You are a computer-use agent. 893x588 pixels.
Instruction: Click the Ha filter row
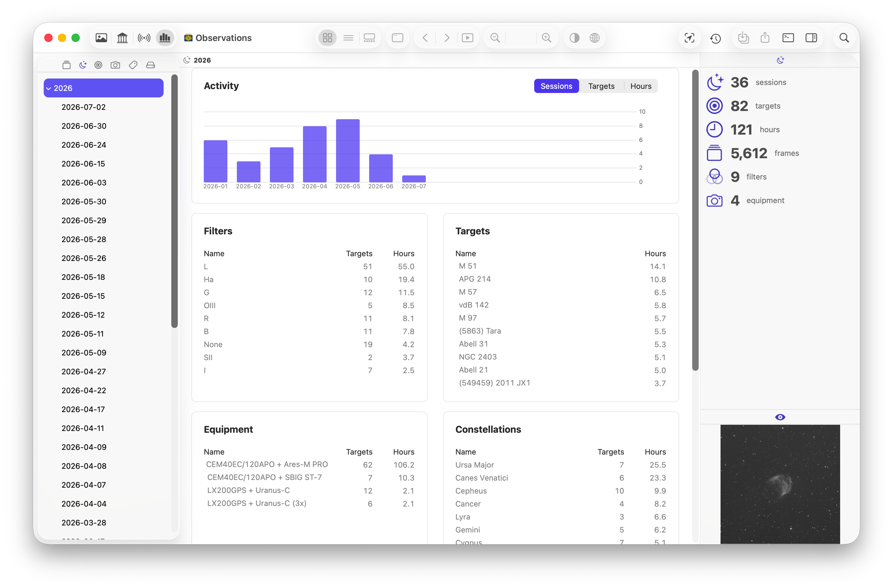pos(309,280)
